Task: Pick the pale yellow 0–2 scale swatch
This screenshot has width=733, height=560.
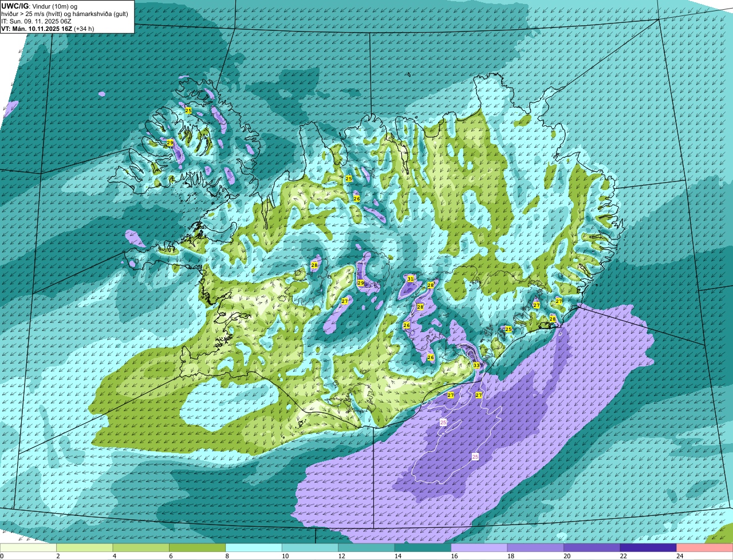Action: (x=29, y=547)
